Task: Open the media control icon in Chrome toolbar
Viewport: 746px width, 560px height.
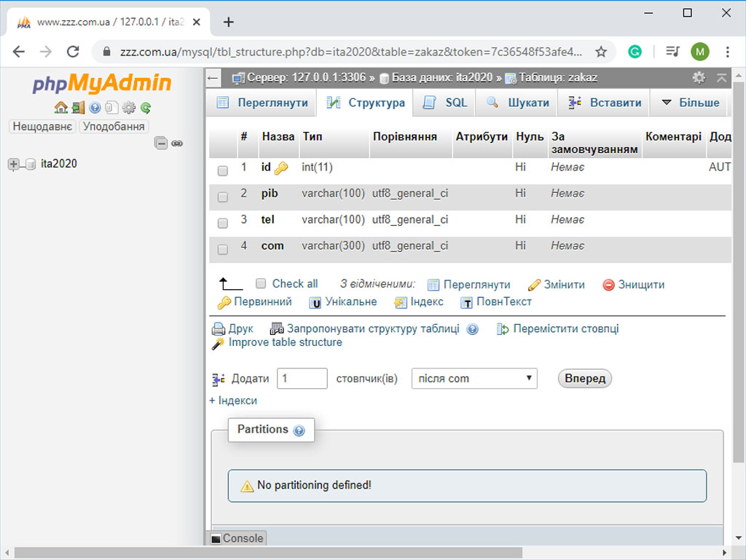Action: (672, 52)
